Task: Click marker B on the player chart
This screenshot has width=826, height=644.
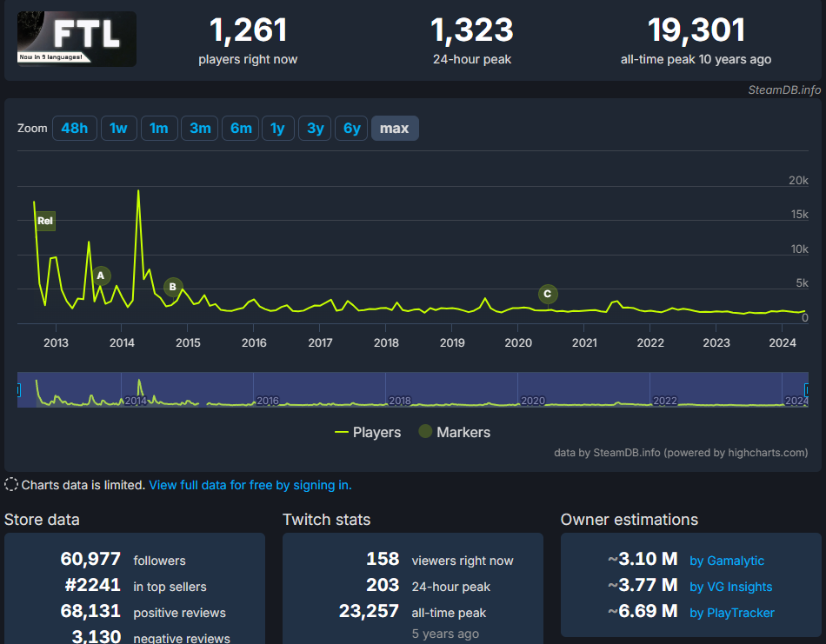Action: (x=173, y=286)
